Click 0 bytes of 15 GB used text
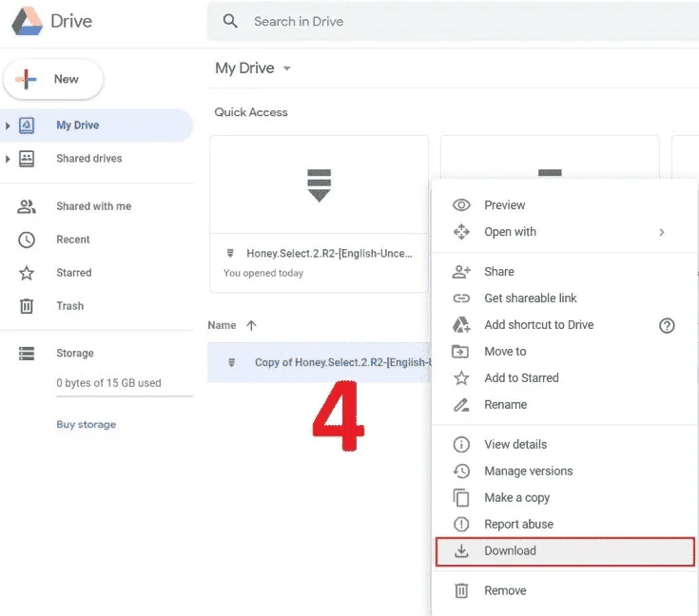The height and width of the screenshot is (616, 699). pyautogui.click(x=108, y=383)
